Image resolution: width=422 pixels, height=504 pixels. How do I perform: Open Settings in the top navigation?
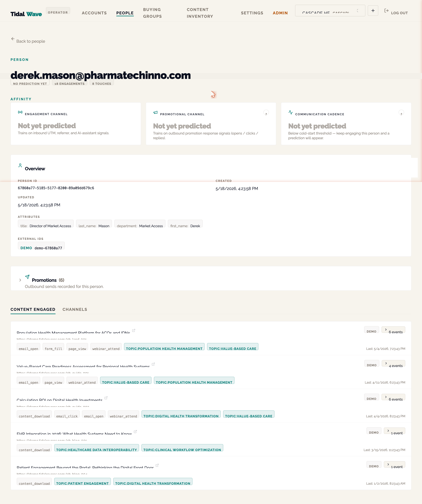coord(252,13)
